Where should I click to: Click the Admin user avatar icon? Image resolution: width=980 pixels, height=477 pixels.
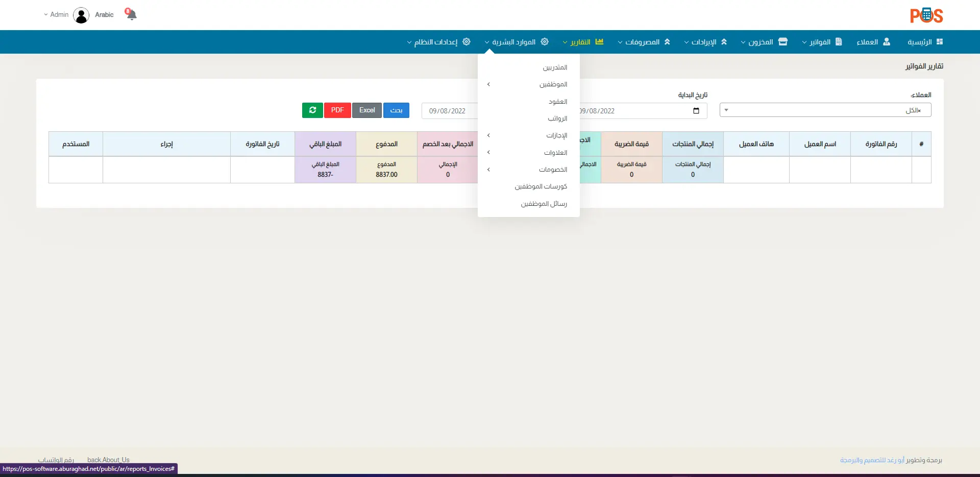[x=81, y=15]
